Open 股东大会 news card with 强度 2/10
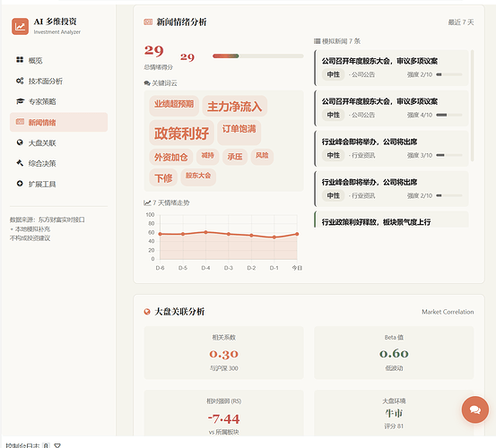The height and width of the screenshot is (448, 496). 391,67
